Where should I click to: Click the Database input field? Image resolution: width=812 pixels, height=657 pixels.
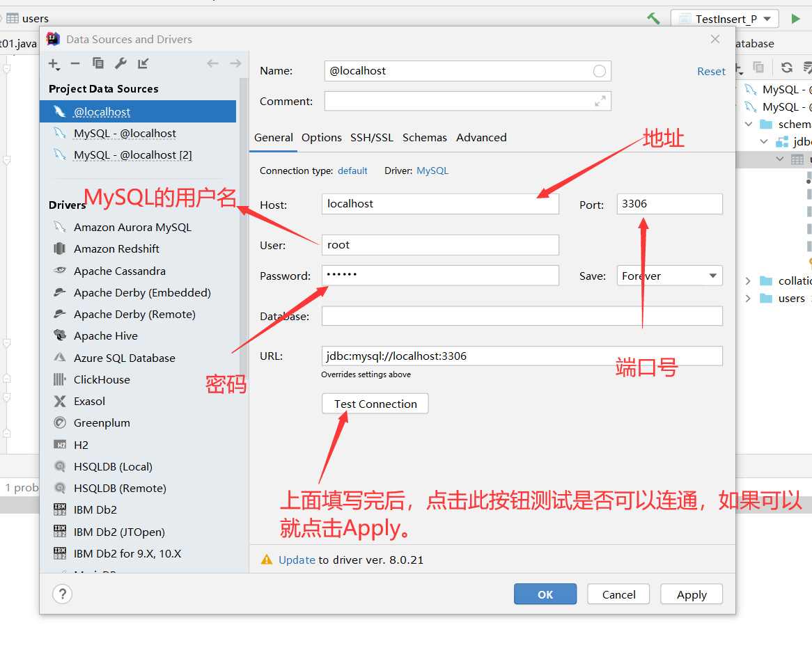tap(522, 316)
